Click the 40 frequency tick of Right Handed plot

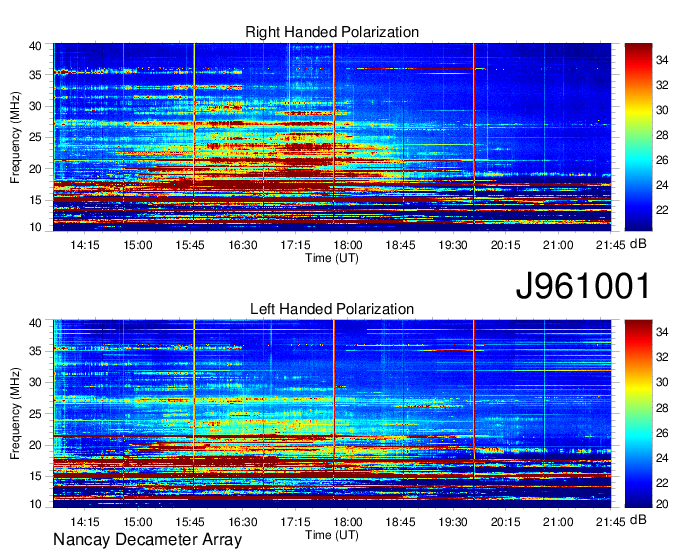pos(36,46)
